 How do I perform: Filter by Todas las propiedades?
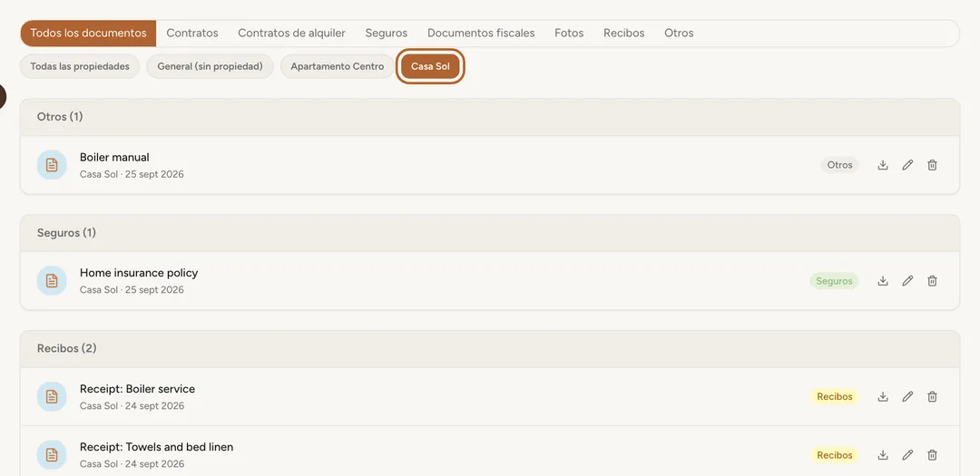coord(80,66)
